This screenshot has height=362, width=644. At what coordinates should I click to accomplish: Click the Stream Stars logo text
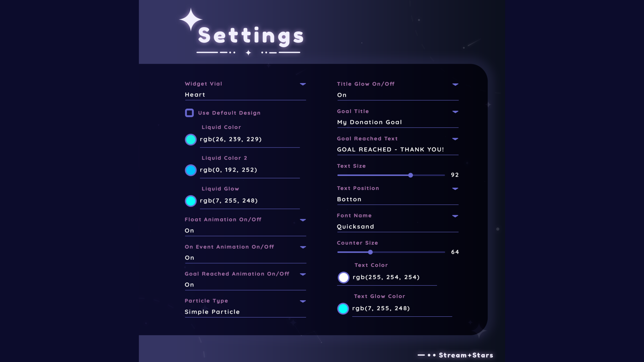coord(466,355)
